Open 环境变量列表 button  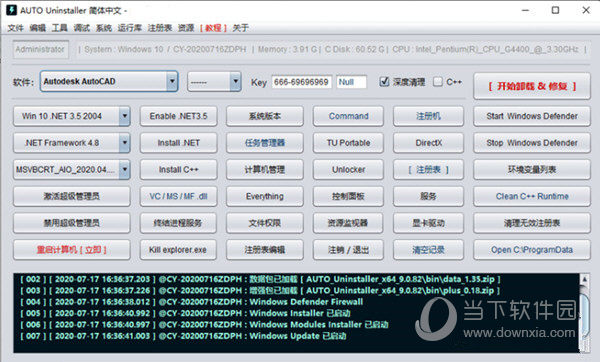coord(532,170)
